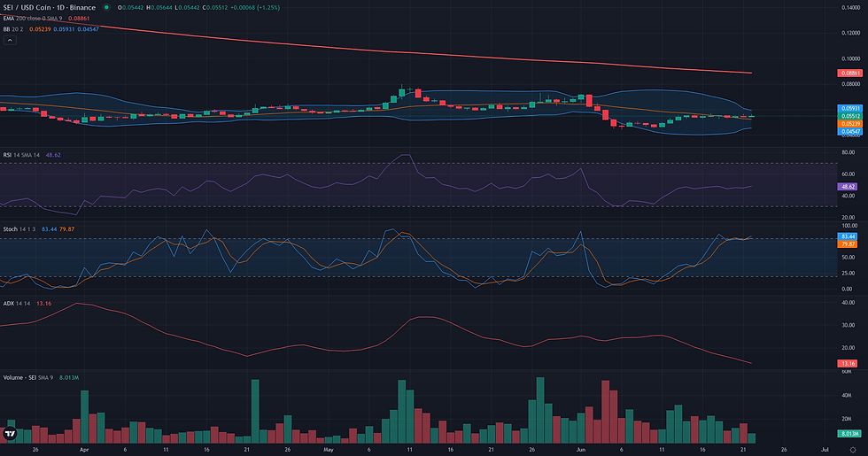Click the Apr label on time axis
The height and width of the screenshot is (456, 868).
pos(84,450)
